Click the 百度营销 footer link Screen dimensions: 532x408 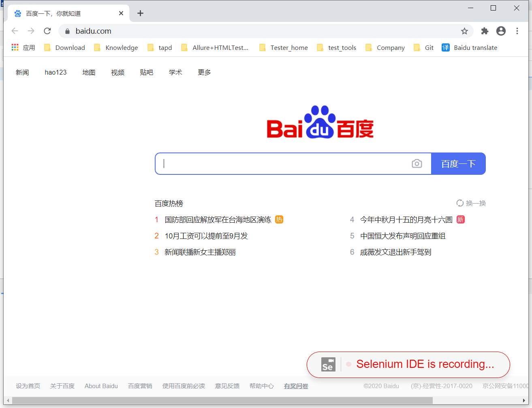click(140, 386)
